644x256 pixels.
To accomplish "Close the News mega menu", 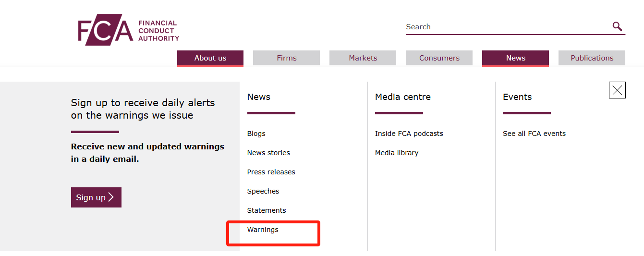I will click(x=617, y=90).
